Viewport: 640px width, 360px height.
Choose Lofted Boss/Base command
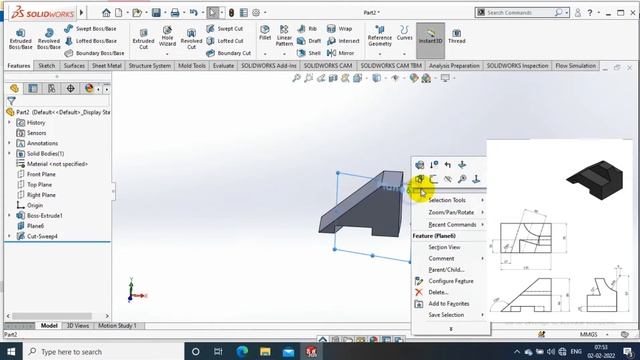[x=91, y=41]
